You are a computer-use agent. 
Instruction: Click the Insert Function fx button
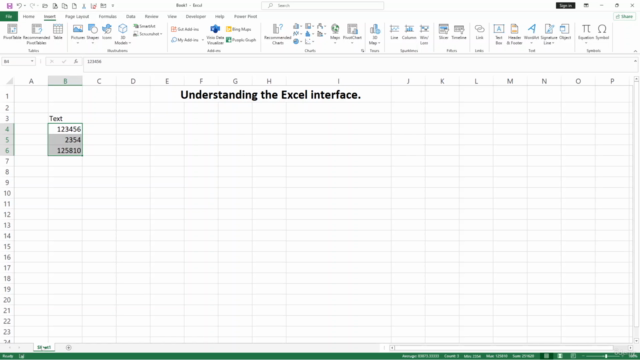pyautogui.click(x=76, y=62)
